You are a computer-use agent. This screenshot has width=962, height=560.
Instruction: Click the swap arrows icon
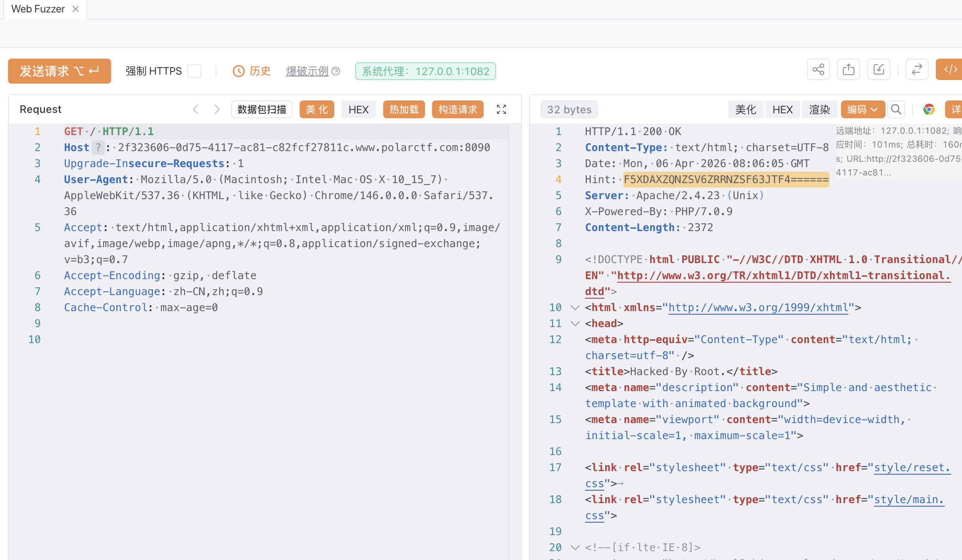(917, 70)
